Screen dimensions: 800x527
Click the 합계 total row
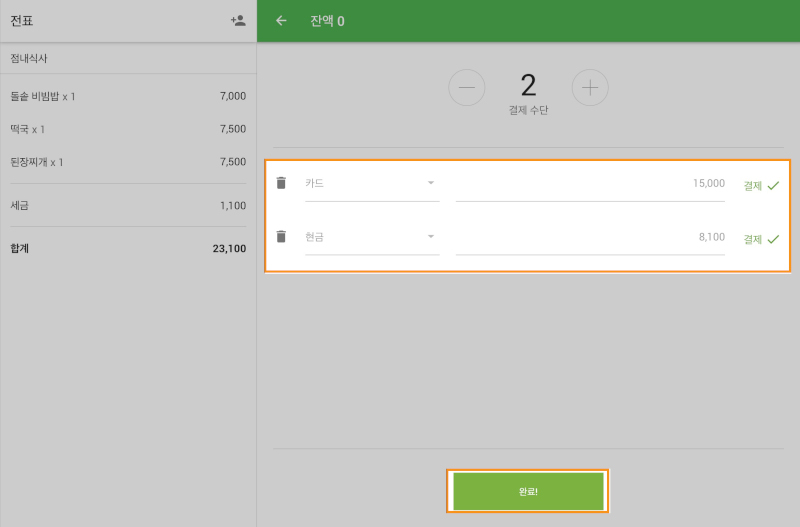[127, 248]
